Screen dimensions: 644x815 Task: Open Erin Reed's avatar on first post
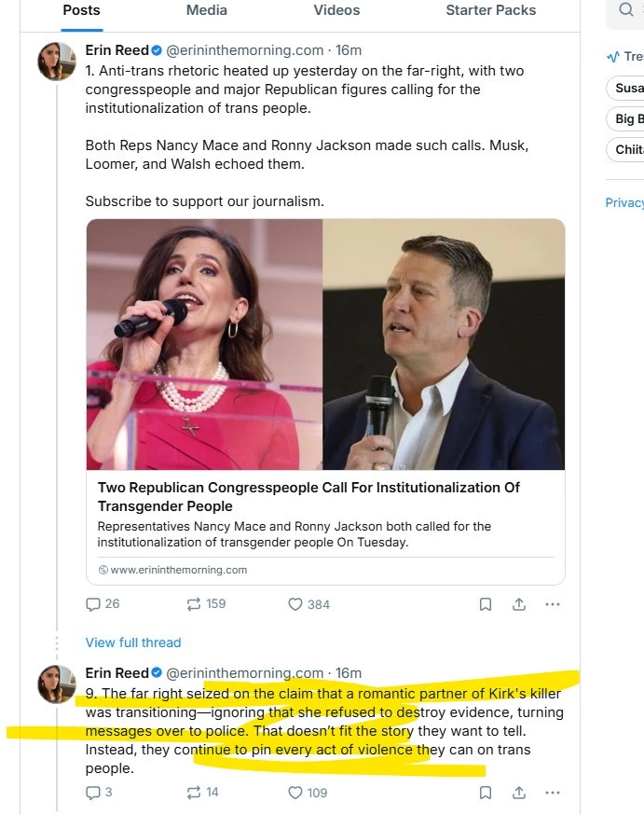57,61
